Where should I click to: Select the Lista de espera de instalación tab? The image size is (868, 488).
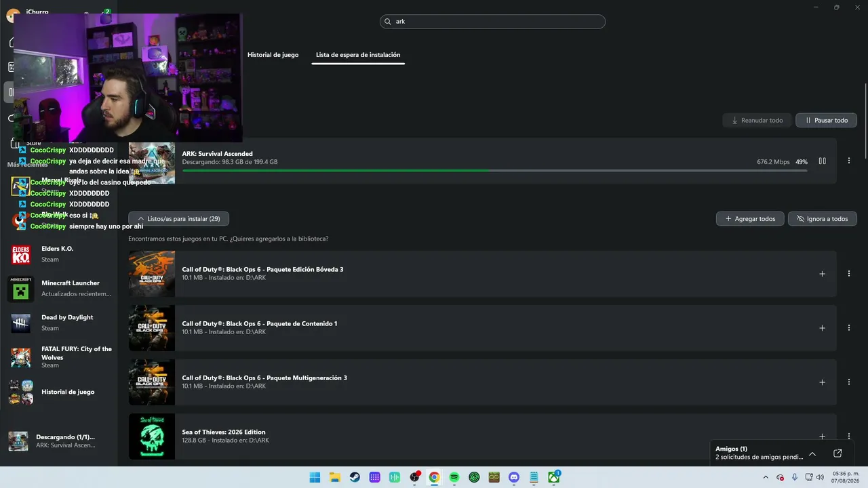coord(358,55)
